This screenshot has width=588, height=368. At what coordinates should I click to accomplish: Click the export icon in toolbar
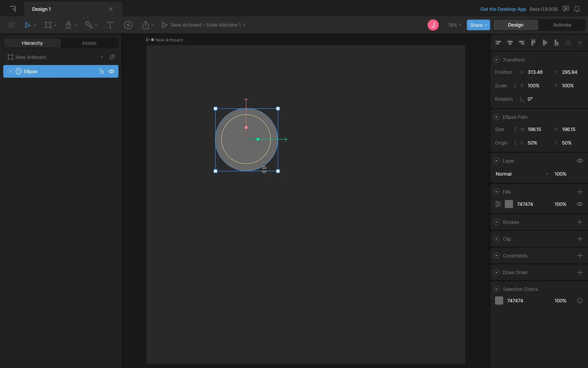tap(145, 25)
